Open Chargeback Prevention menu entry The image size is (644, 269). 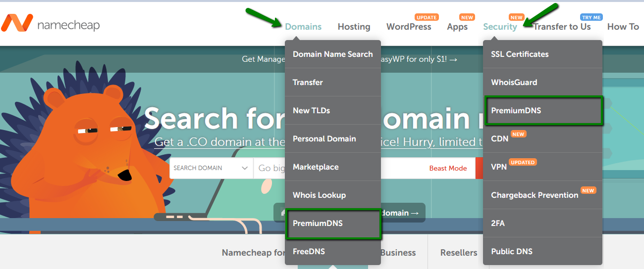coord(542,195)
